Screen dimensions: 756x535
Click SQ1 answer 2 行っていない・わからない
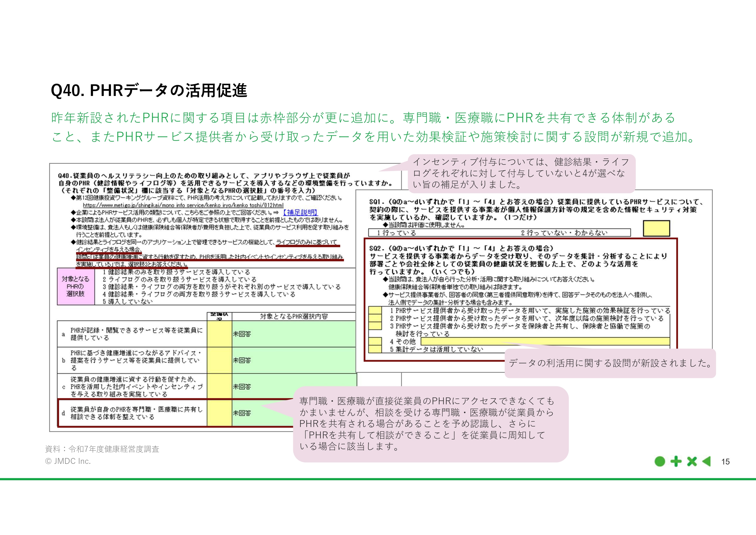click(x=564, y=233)
